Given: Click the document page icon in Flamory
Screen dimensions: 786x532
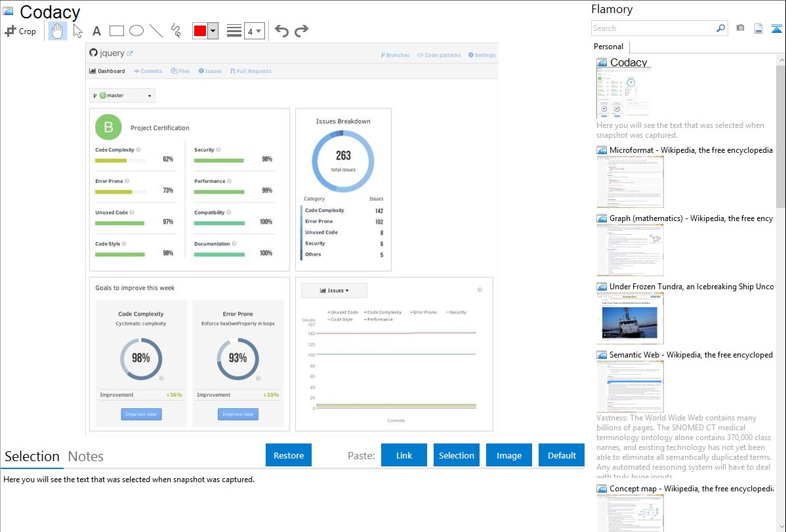Looking at the screenshot, I should (758, 28).
